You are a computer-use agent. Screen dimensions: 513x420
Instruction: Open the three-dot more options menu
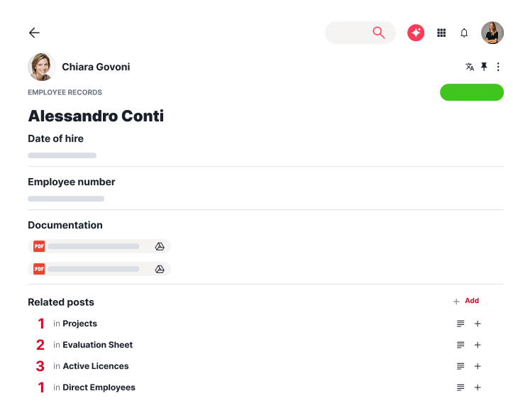(x=498, y=67)
